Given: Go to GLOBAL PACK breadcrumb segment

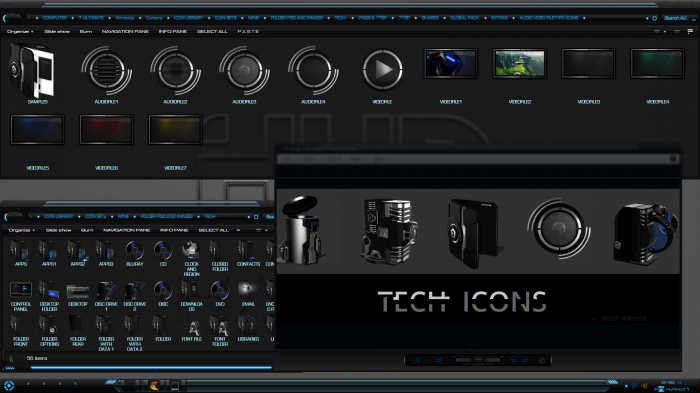Looking at the screenshot, I should click(465, 18).
